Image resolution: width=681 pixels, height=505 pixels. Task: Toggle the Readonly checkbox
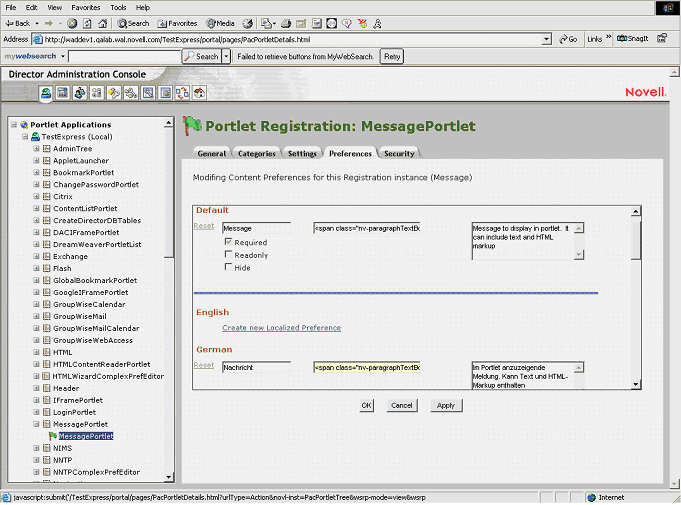pyautogui.click(x=228, y=254)
